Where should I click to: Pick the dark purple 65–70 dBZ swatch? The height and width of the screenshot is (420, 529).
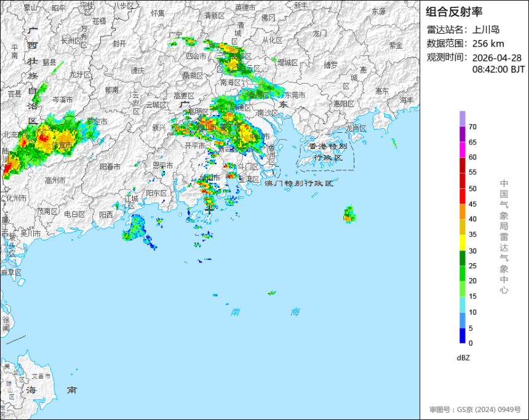[462, 134]
